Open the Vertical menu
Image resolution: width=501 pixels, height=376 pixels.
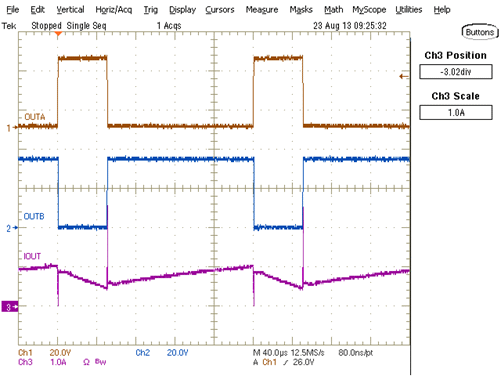point(70,10)
